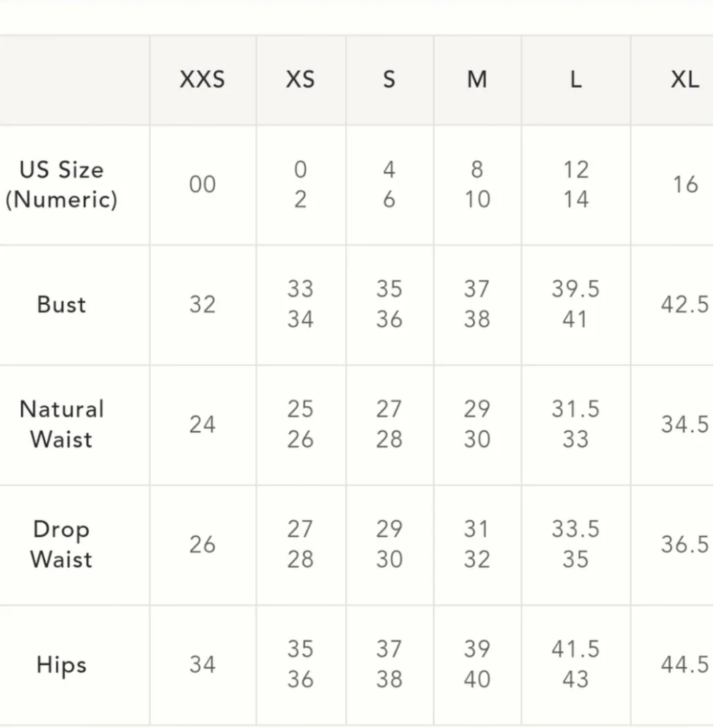Viewport: 713px width, 728px height.
Task: Select the XL bust value 42.5
Action: click(685, 304)
